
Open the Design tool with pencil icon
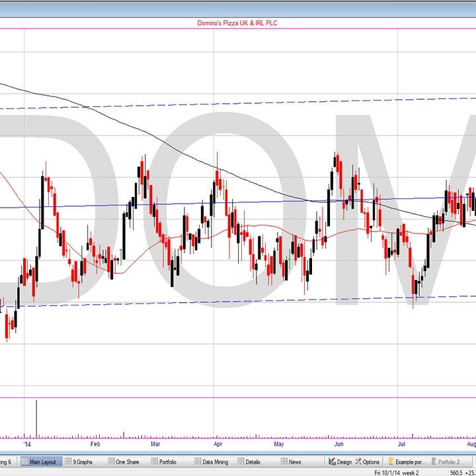coord(340,461)
